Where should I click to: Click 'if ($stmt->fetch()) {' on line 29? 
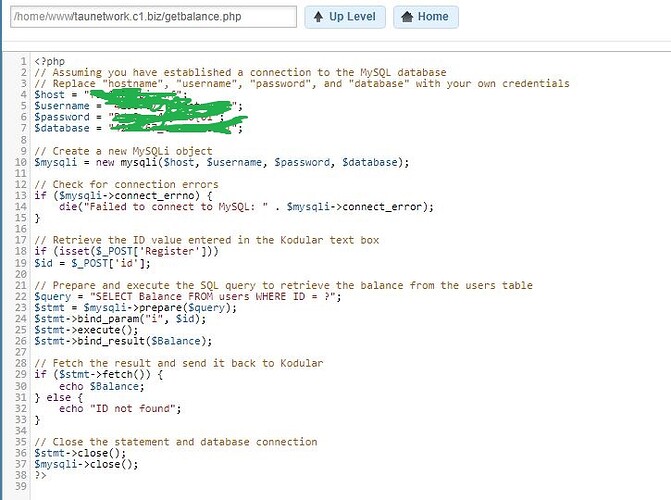click(98, 375)
